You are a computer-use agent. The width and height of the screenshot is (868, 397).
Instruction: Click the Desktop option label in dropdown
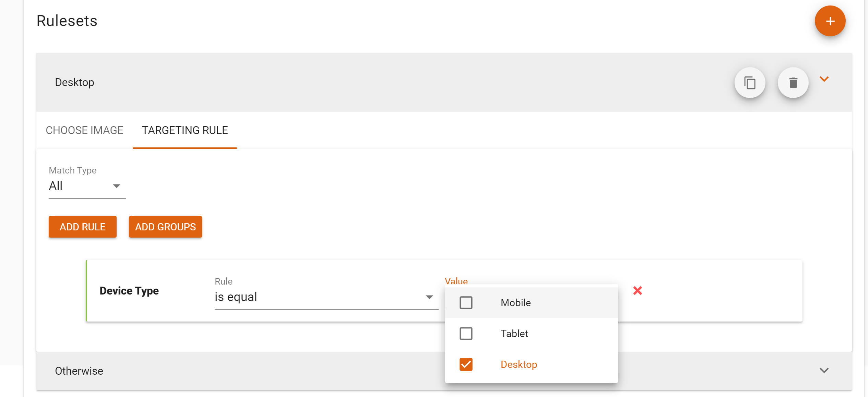[x=519, y=364]
